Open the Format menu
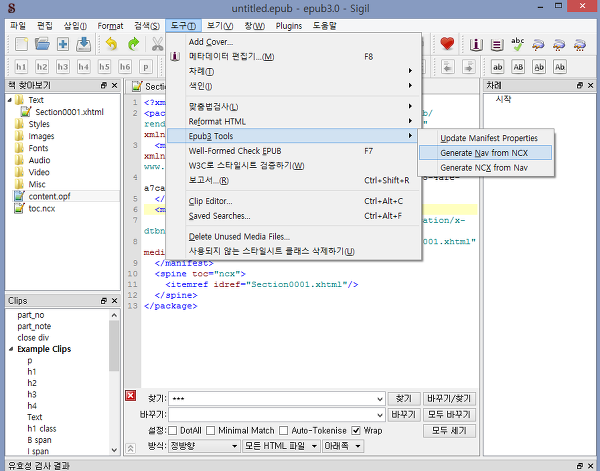 coord(110,26)
